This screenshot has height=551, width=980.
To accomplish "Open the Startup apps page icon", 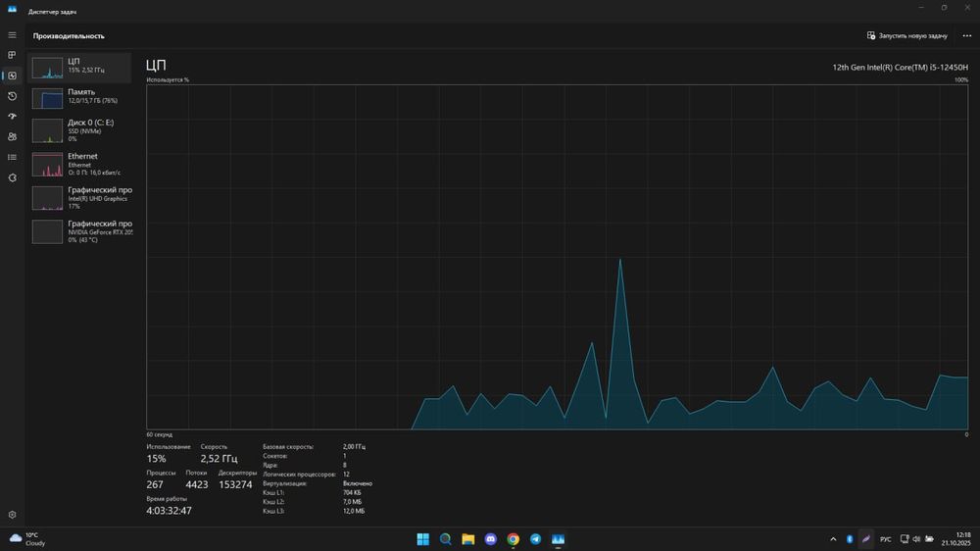I will point(12,117).
